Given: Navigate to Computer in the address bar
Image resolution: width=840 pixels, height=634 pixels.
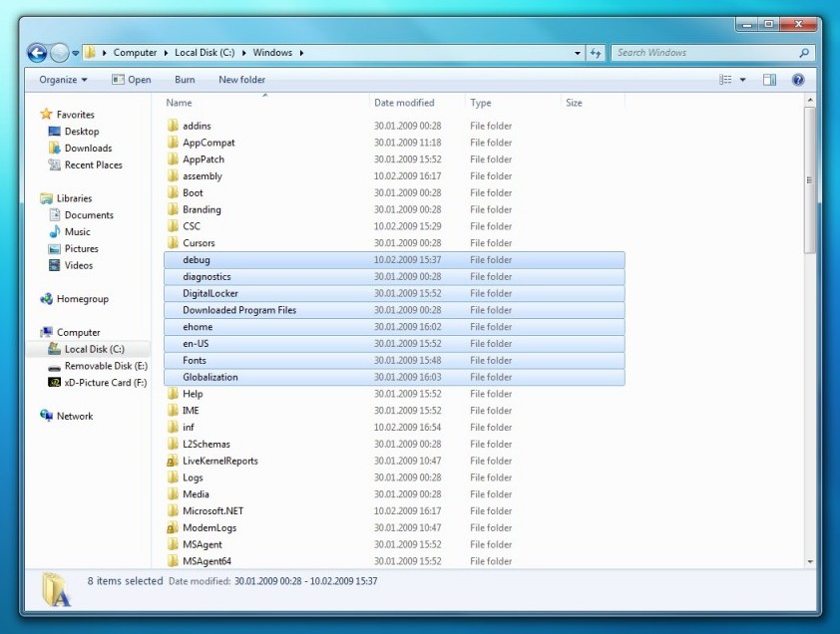Looking at the screenshot, I should tap(135, 53).
